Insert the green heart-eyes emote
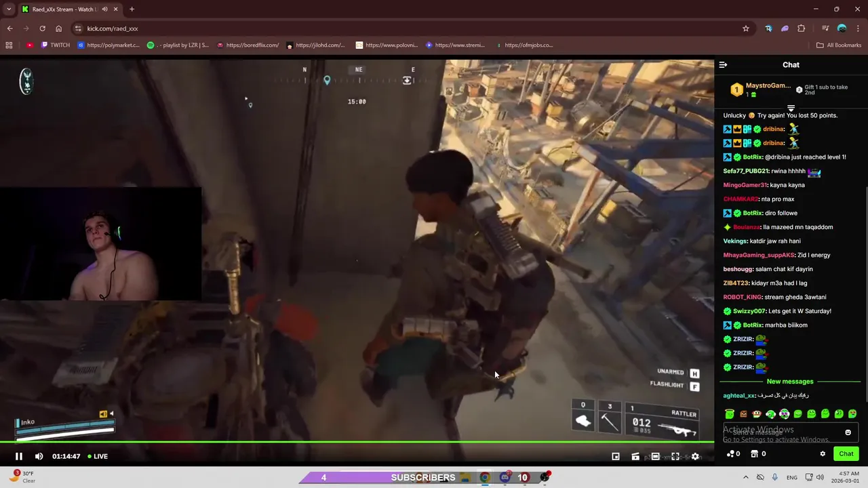Screen dimensions: 868x488 coord(852,414)
